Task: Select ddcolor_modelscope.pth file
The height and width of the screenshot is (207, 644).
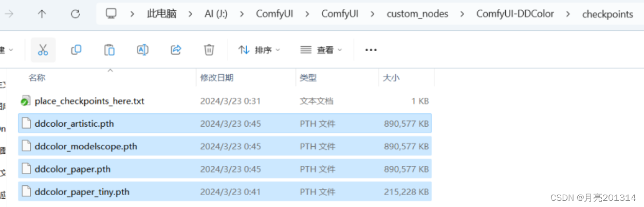Action: (x=225, y=146)
